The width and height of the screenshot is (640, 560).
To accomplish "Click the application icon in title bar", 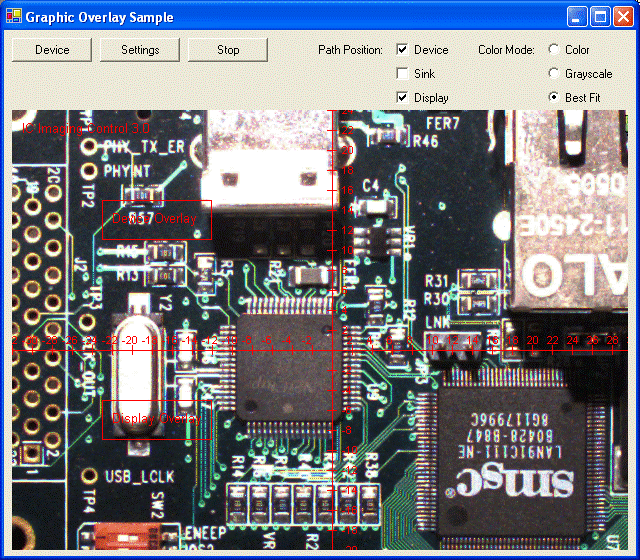I will (13, 17).
